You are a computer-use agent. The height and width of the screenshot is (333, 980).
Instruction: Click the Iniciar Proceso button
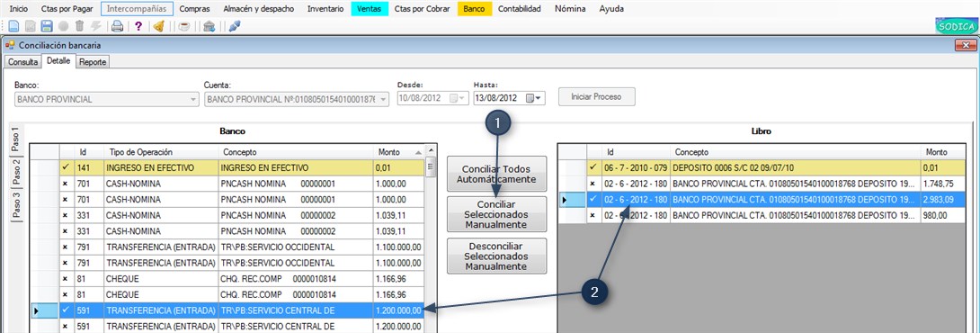click(x=597, y=97)
